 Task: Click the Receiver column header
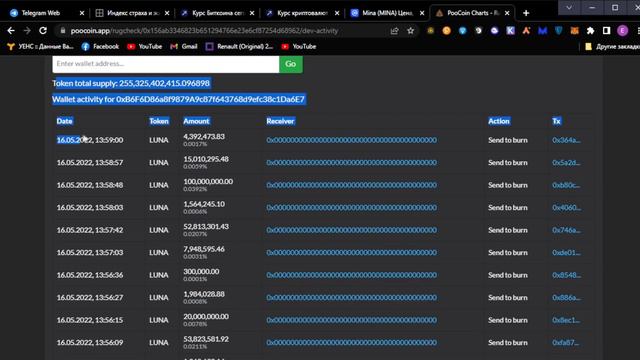(x=280, y=121)
